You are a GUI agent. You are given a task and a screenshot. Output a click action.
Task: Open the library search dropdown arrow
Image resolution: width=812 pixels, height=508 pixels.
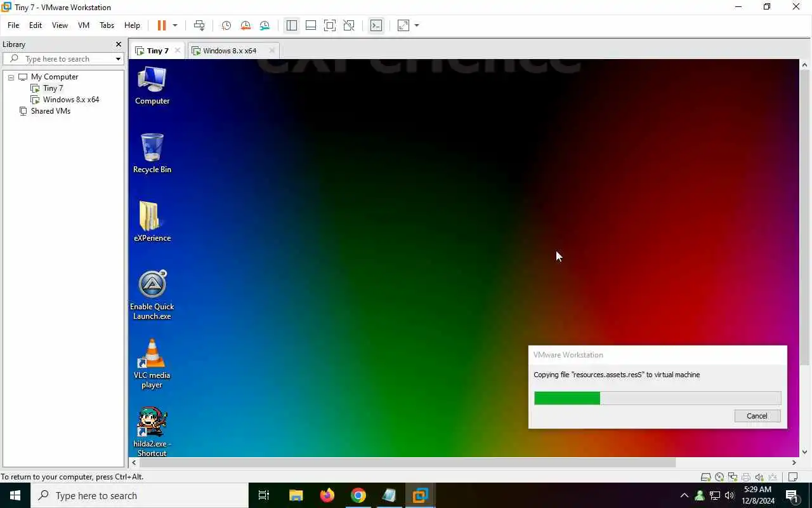(x=118, y=58)
